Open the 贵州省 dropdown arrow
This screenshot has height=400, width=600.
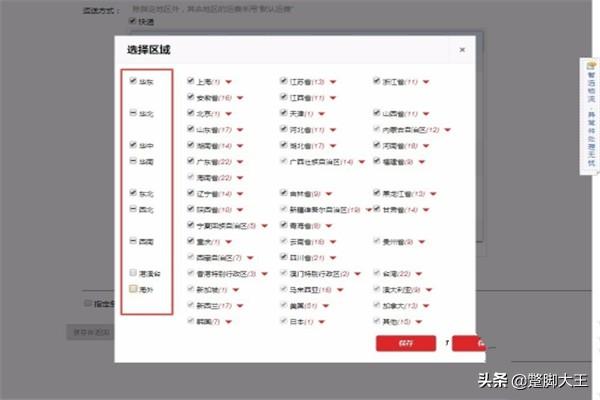coord(421,242)
